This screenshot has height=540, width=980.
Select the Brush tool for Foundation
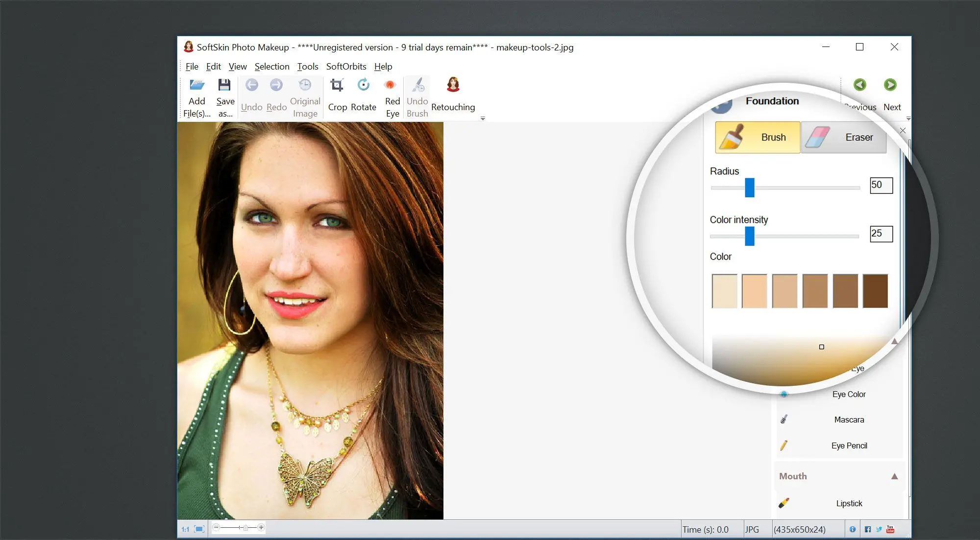coord(757,137)
